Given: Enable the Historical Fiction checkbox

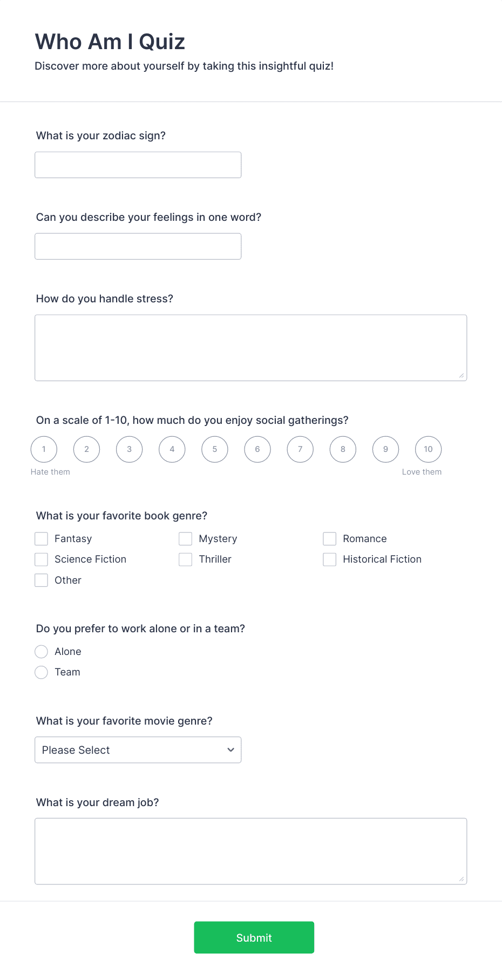Looking at the screenshot, I should [330, 559].
